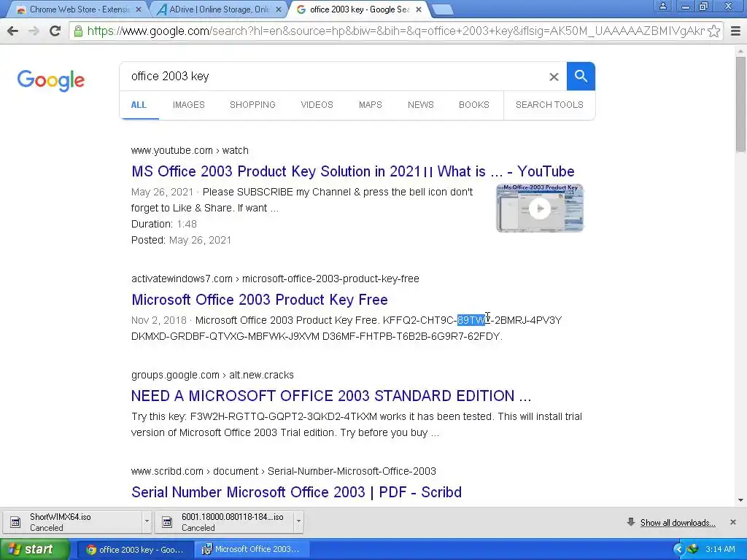Select the ALL search filter
The width and height of the screenshot is (747, 560).
pyautogui.click(x=139, y=105)
